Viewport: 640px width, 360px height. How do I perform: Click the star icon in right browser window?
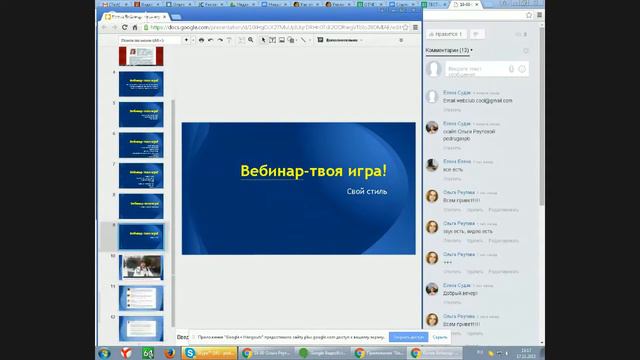click(529, 15)
